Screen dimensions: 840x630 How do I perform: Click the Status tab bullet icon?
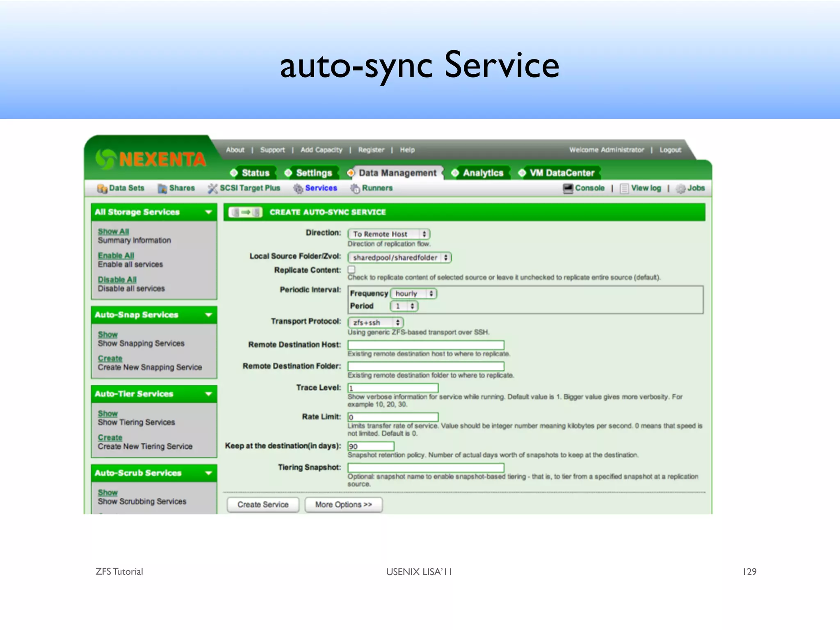[x=234, y=173]
